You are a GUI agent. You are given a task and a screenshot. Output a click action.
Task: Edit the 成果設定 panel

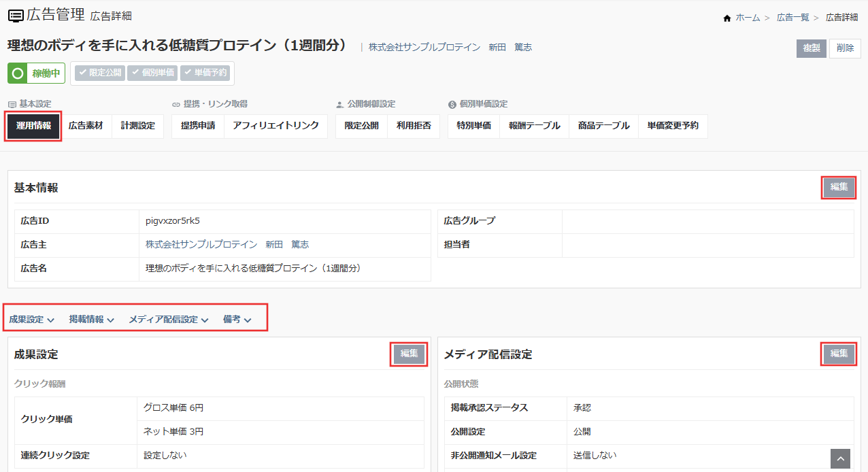pyautogui.click(x=409, y=354)
